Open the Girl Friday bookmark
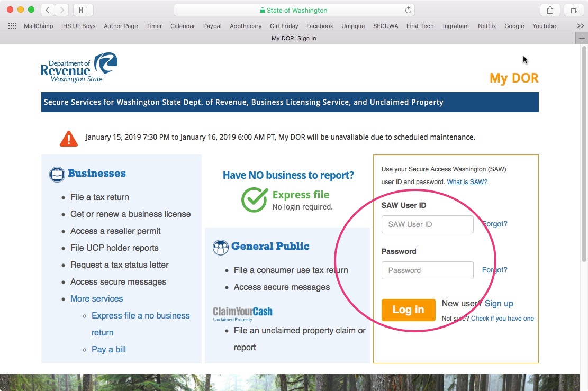This screenshot has width=588, height=391. [284, 26]
